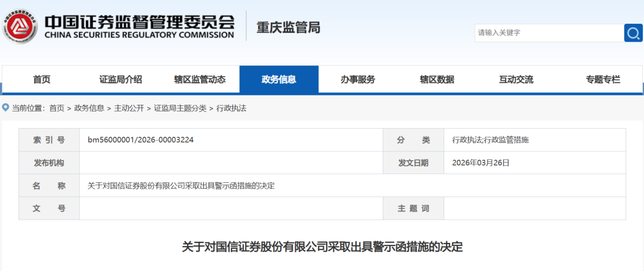
Task: Click the 发文日期 label cell
Action: (413, 163)
